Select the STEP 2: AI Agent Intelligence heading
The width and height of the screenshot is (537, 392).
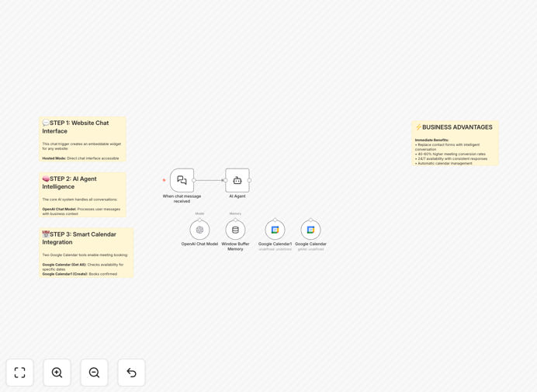70,182
